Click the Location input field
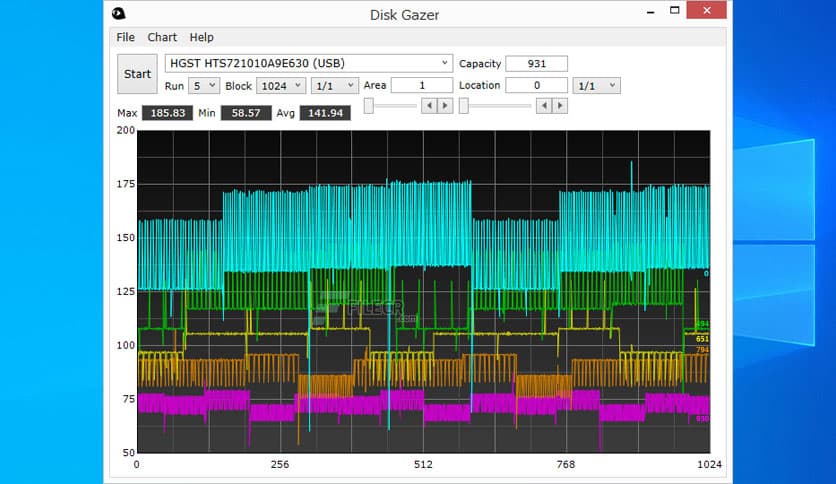 tap(536, 85)
